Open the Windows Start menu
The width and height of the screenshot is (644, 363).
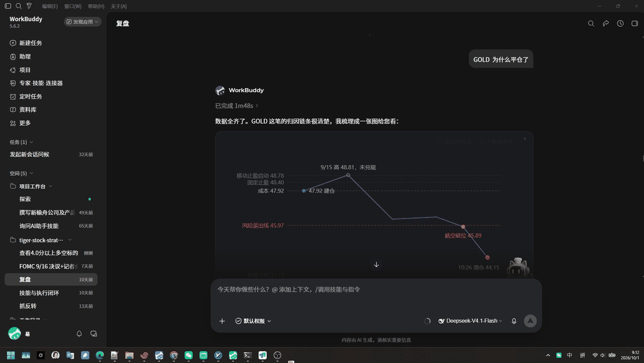coord(11,355)
